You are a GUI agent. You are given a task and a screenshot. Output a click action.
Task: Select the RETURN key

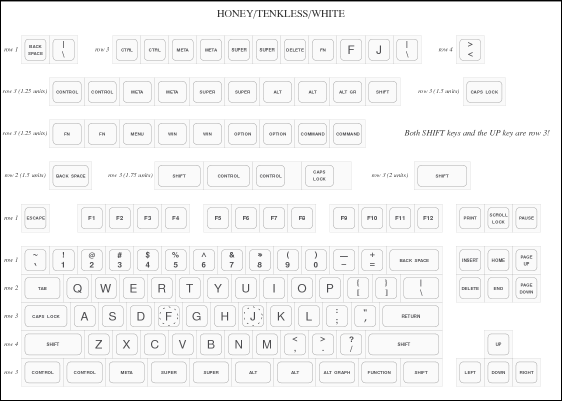[x=410, y=316]
